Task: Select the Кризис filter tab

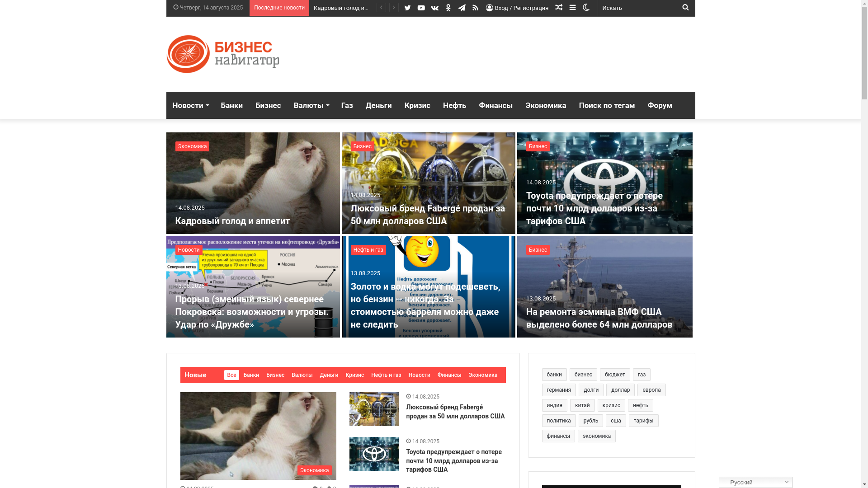Action: click(354, 375)
